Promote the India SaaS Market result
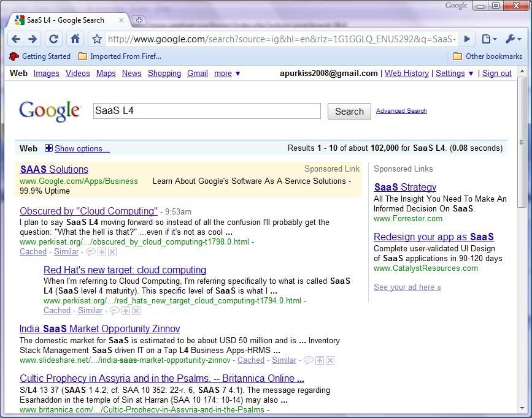The height and width of the screenshot is (418, 532). tap(320, 360)
